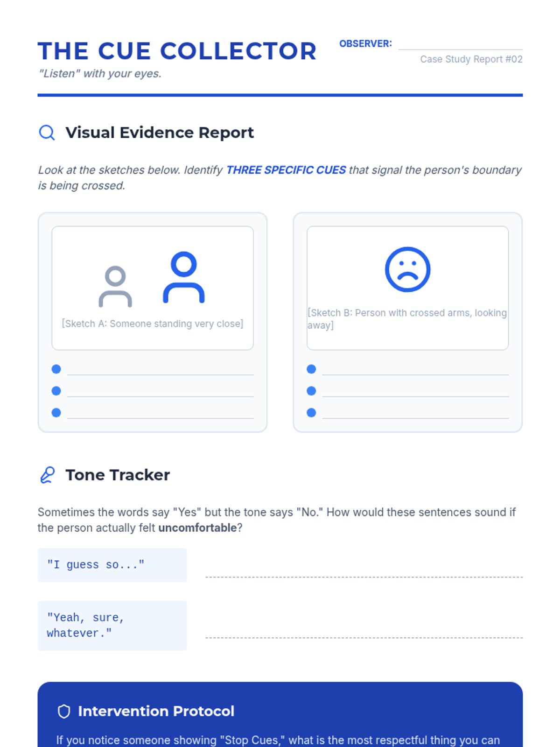The image size is (560, 747).
Task: Click the first blue bullet under Sketch A
Action: point(56,369)
